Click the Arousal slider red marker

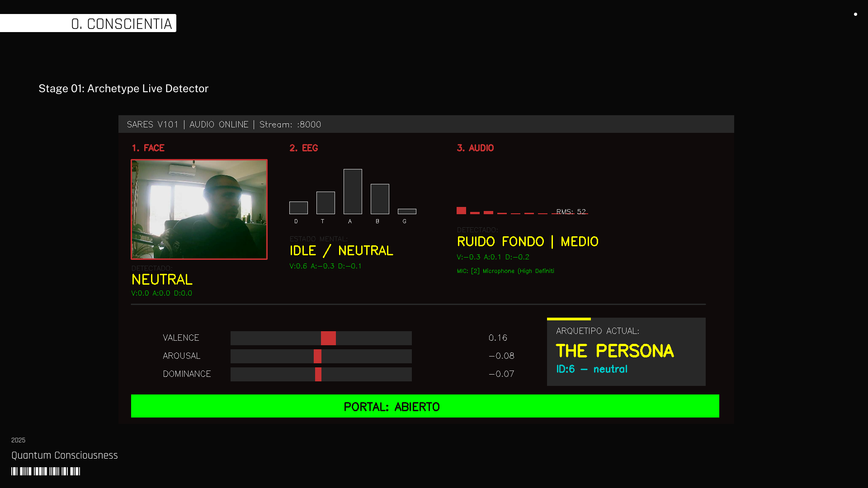[x=317, y=356]
